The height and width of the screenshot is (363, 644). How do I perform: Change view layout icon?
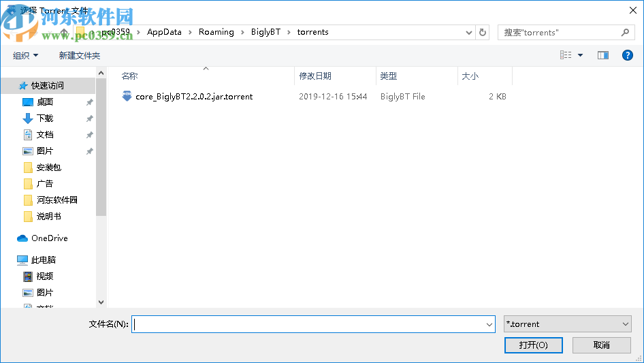click(566, 55)
